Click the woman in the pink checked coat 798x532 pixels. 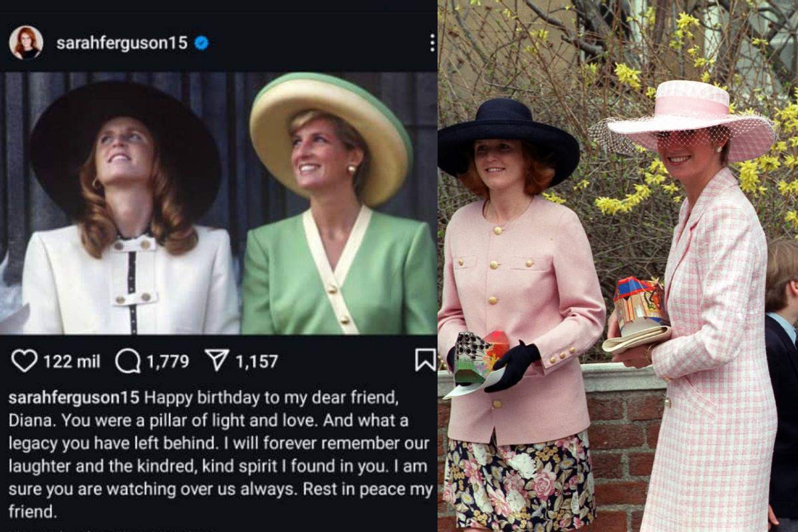(705, 319)
